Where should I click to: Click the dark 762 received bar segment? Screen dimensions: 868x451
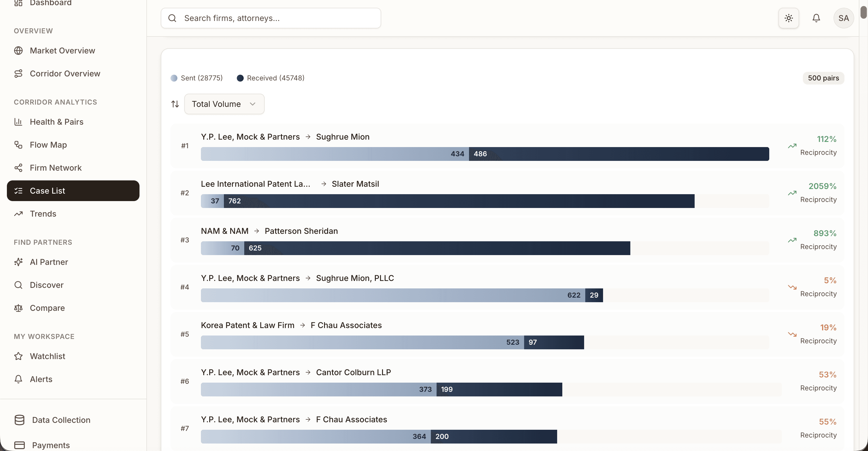pos(458,201)
